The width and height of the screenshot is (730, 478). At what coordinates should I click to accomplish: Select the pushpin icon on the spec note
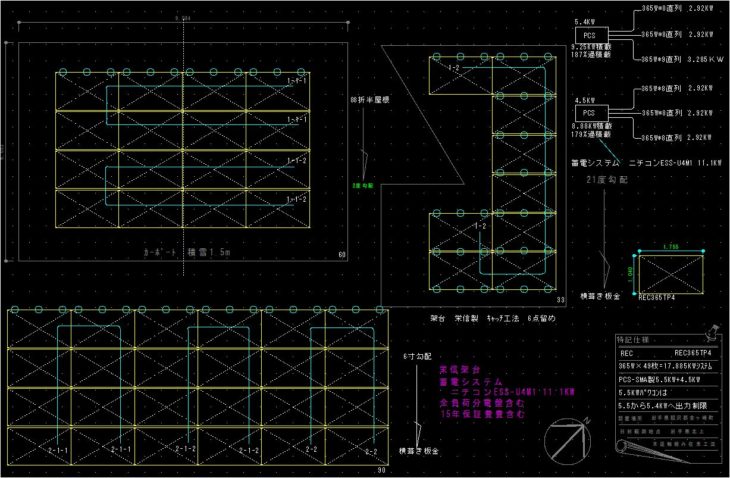(x=711, y=331)
